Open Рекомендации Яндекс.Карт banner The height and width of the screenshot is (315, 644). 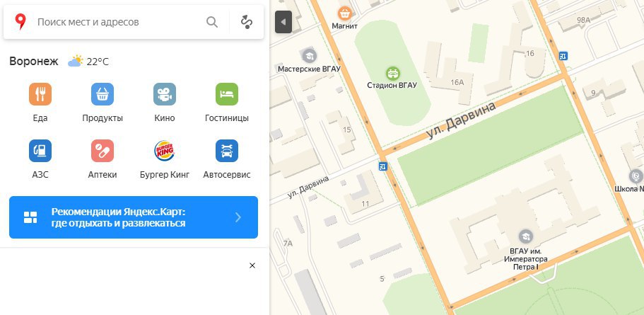pos(134,217)
